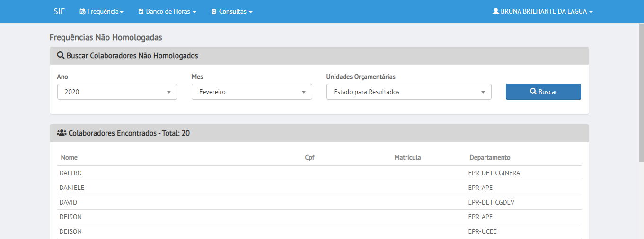Open the Consultas menu
Screen dimensions: 644x239
[x=232, y=11]
